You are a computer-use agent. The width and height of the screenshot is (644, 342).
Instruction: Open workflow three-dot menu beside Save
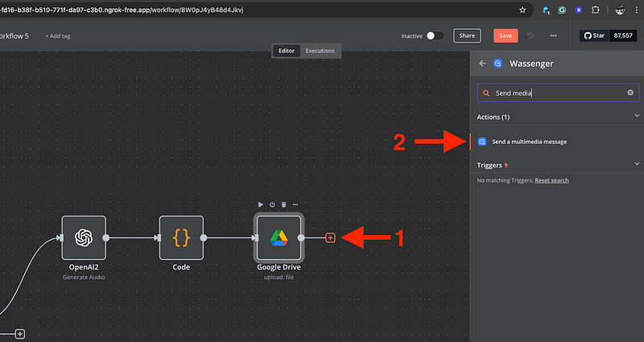[x=553, y=36]
